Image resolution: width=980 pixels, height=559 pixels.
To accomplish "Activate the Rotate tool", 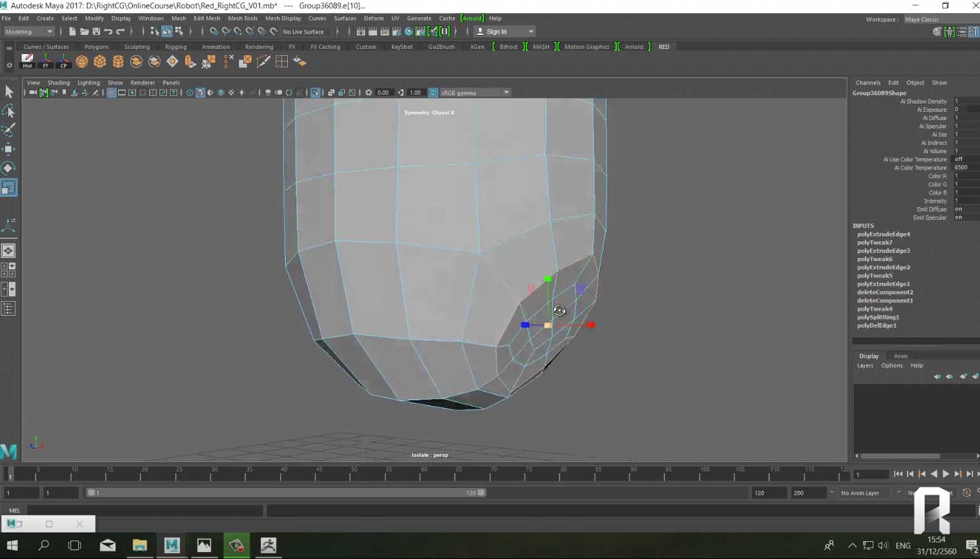I will click(x=9, y=168).
